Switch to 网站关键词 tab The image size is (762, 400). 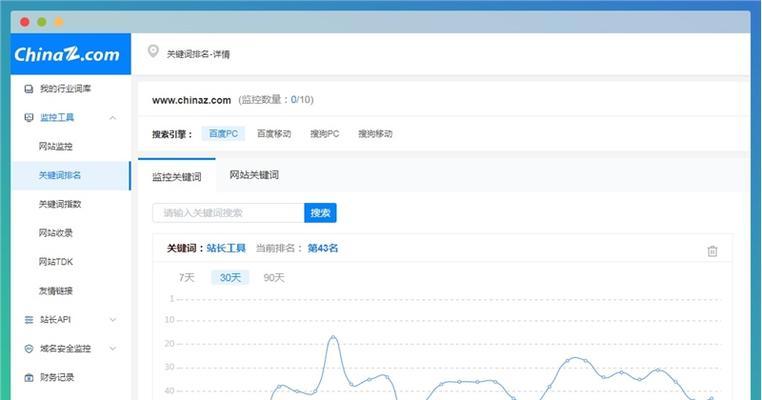(254, 175)
